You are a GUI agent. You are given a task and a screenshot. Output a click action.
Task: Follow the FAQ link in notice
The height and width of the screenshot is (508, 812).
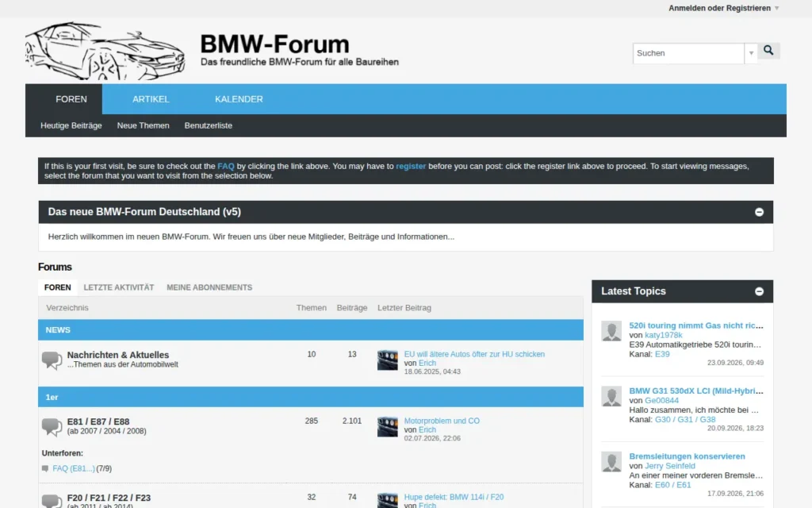point(226,167)
